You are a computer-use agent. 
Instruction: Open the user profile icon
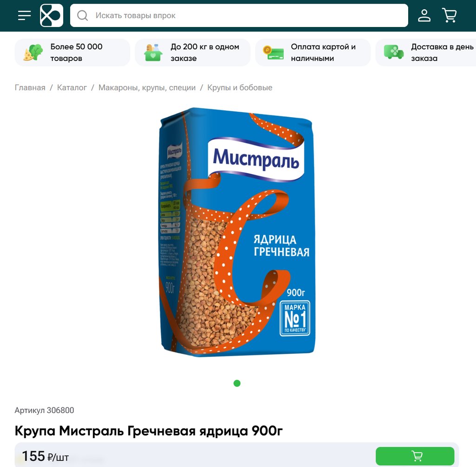click(x=424, y=15)
